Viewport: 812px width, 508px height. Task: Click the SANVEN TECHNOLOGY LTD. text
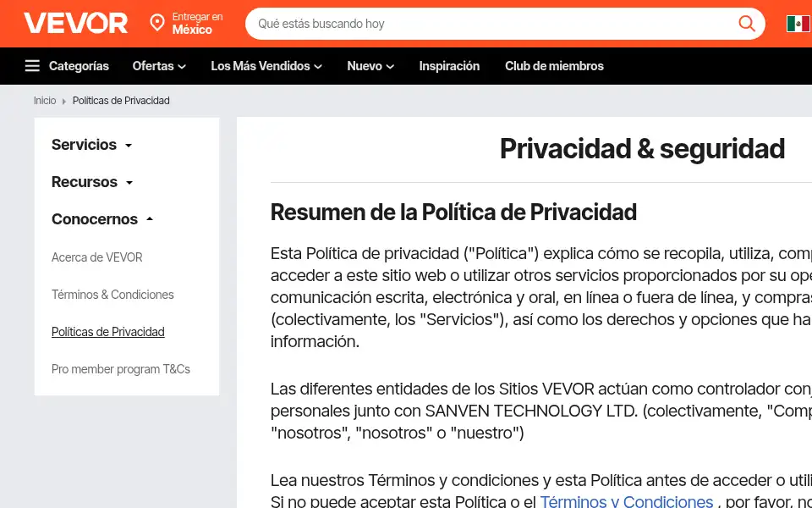[531, 411]
